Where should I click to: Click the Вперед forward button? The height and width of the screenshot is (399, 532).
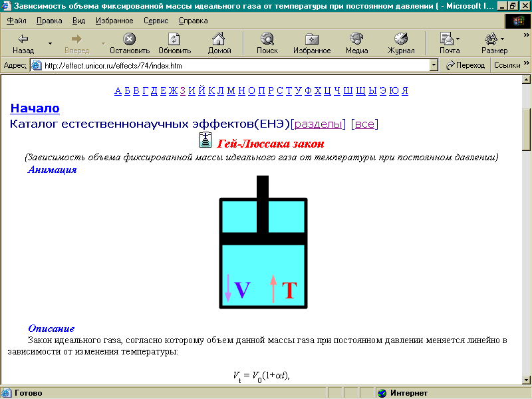(x=76, y=43)
